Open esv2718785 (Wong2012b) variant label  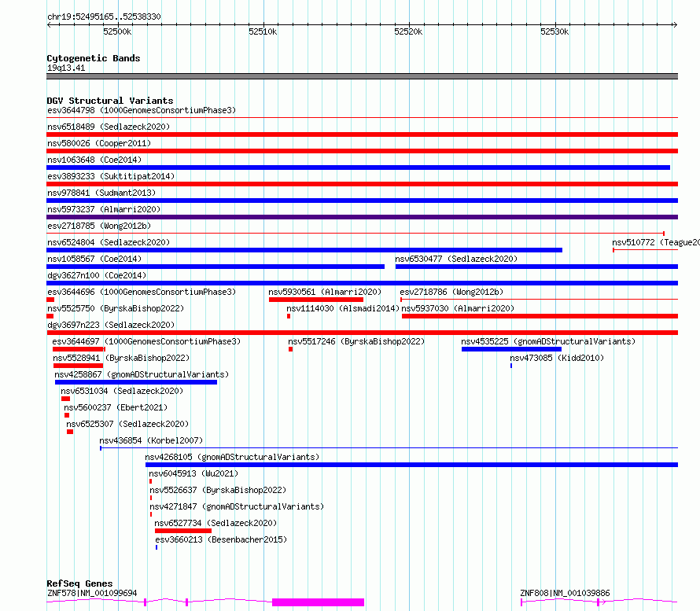click(99, 226)
